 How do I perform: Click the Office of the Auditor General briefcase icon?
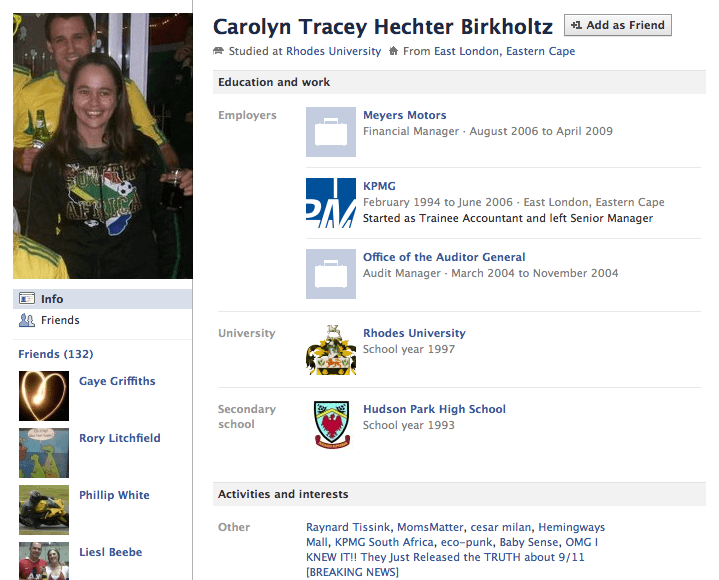(x=331, y=274)
